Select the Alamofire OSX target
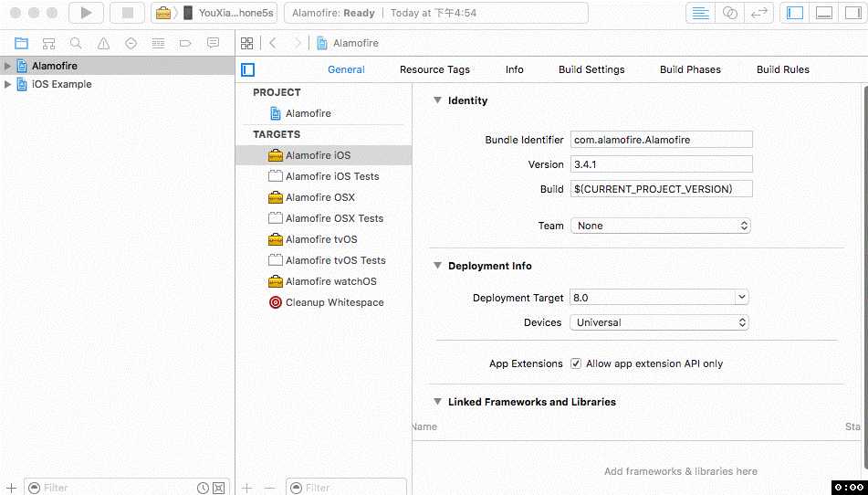Viewport: 868px width, 495px height. tap(324, 197)
